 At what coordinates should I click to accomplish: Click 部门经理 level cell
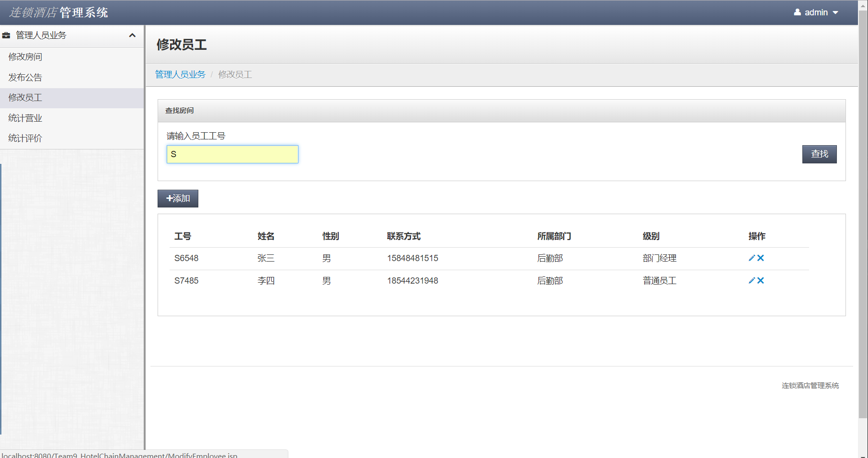point(660,258)
